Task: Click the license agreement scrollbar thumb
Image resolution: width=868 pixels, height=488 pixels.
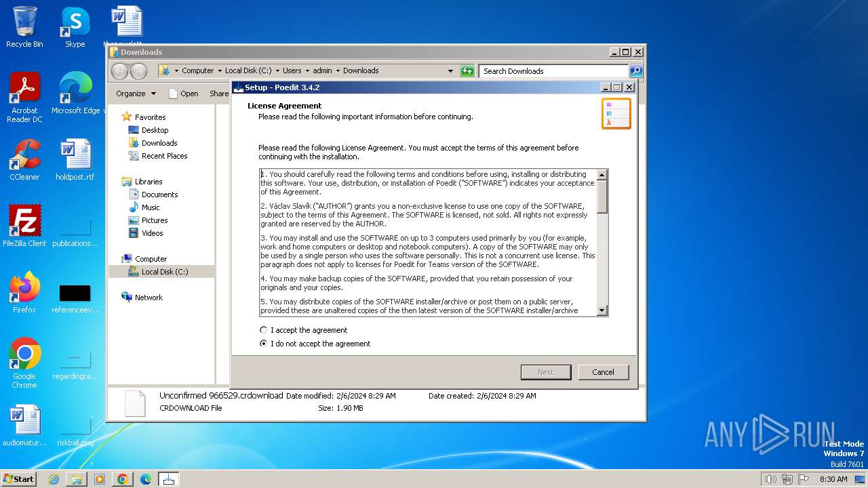Action: 601,197
